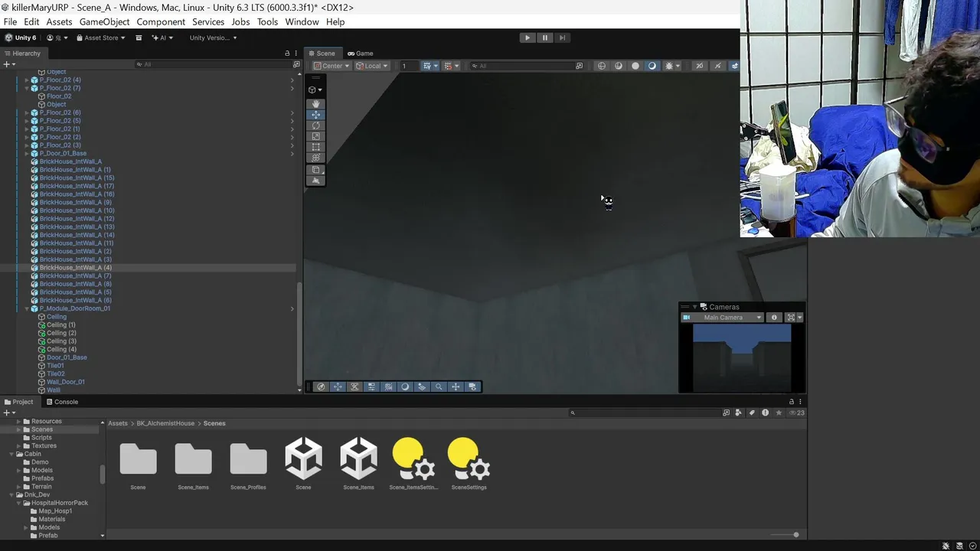This screenshot has height=551, width=980.
Task: Click the Step frame button
Action: (x=562, y=37)
